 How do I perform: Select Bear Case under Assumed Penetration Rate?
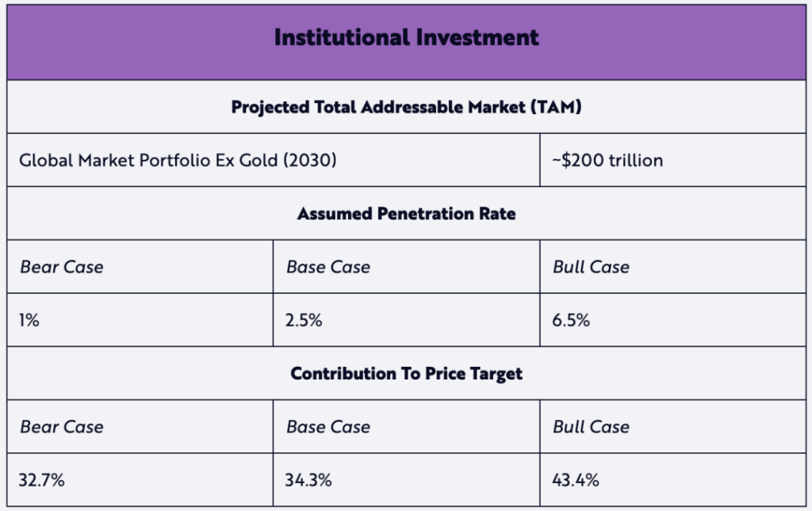(62, 267)
